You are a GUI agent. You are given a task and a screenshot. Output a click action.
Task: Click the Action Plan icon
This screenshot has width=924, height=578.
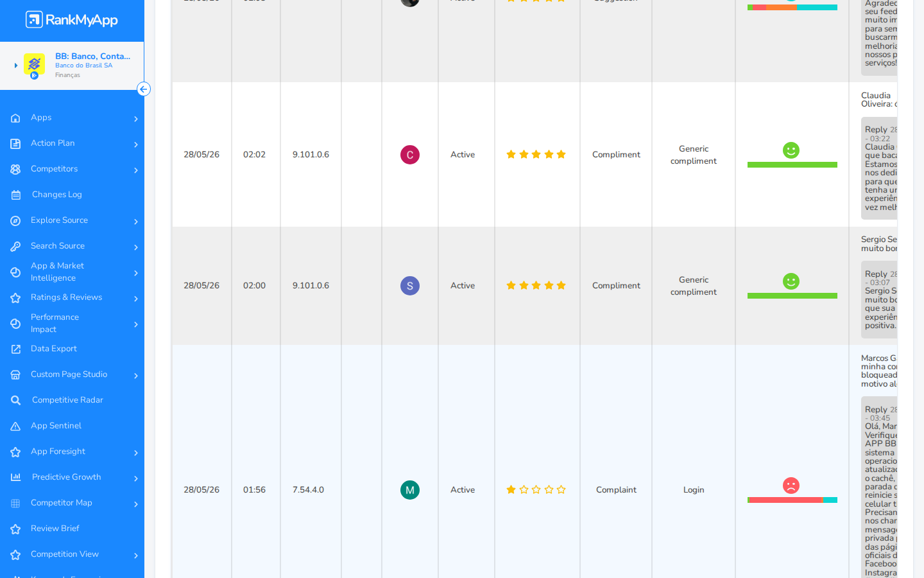(x=15, y=144)
